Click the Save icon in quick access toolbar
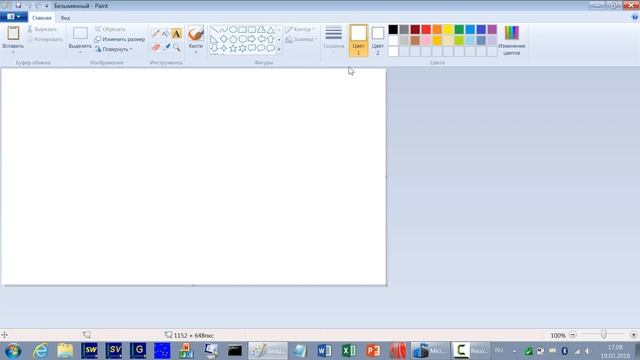 tap(18, 5)
